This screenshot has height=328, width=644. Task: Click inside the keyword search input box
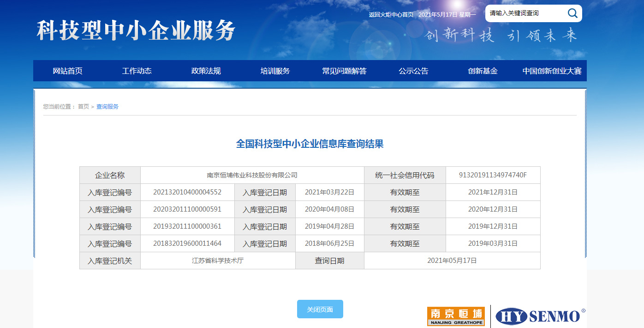click(x=526, y=13)
